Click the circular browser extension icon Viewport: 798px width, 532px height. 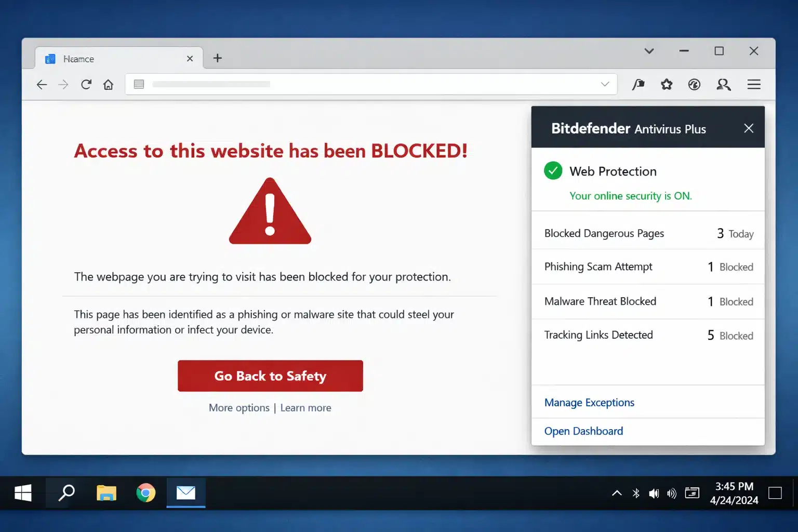694,84
